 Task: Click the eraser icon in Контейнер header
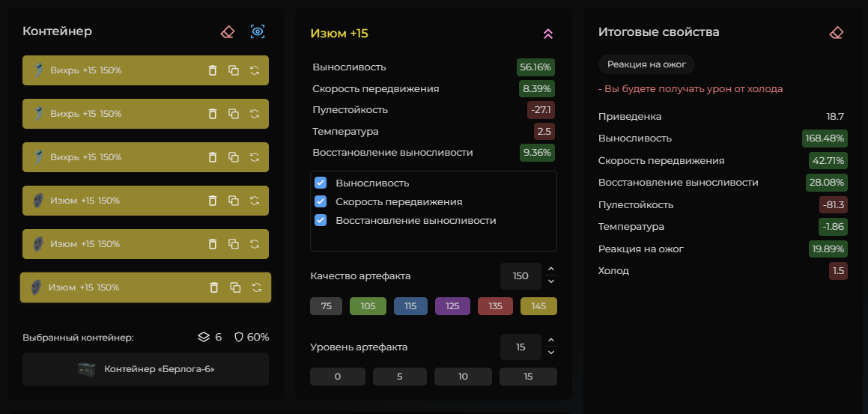click(x=228, y=31)
